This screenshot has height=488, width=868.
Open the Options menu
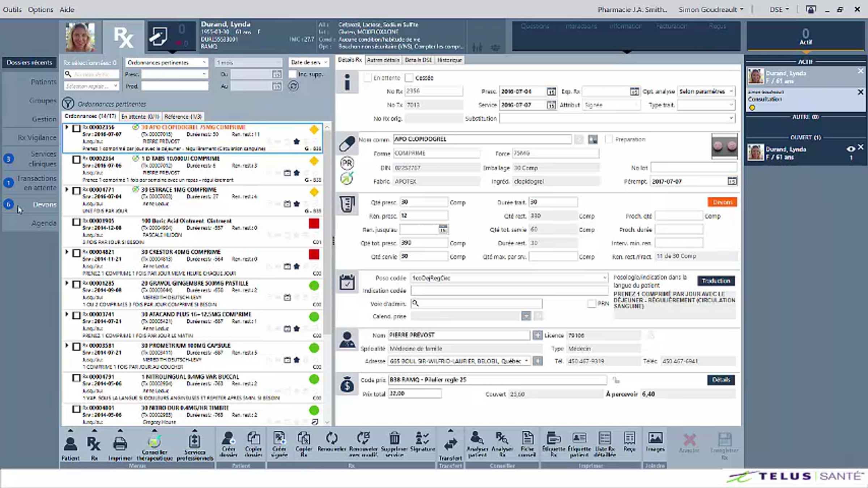(41, 10)
